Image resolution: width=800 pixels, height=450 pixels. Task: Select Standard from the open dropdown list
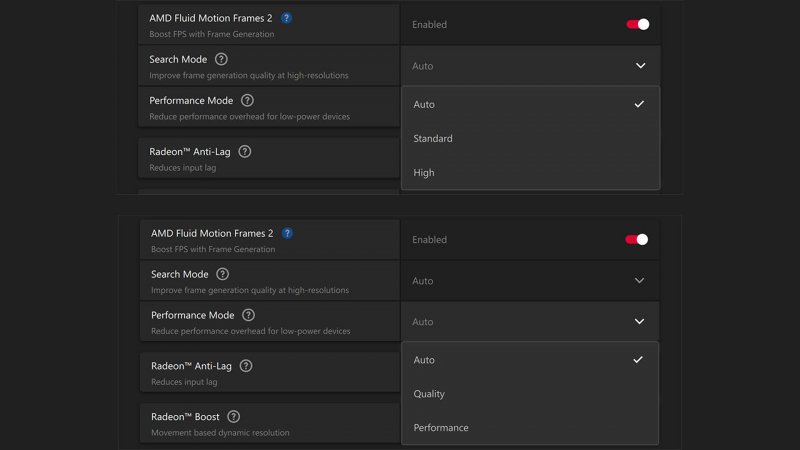(433, 139)
